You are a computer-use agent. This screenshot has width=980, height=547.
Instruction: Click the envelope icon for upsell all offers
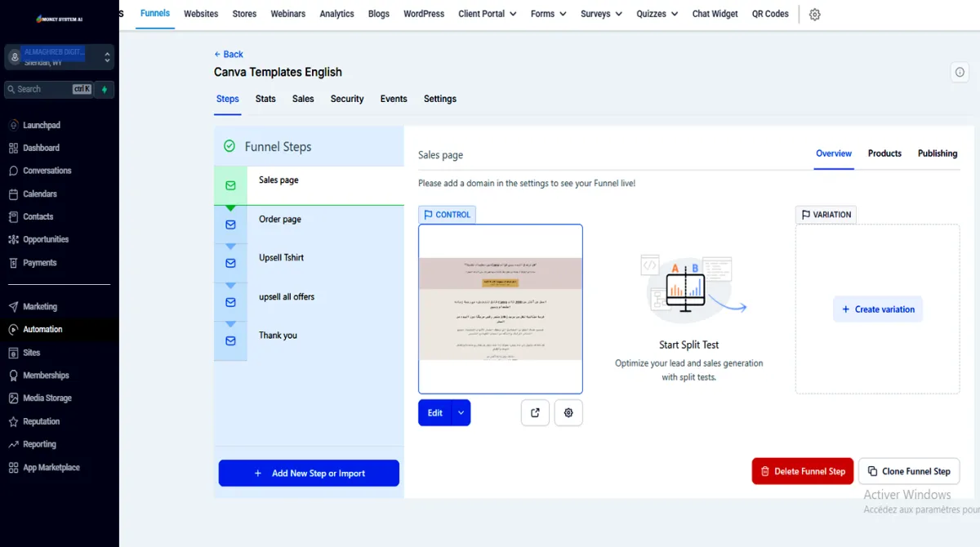point(230,302)
